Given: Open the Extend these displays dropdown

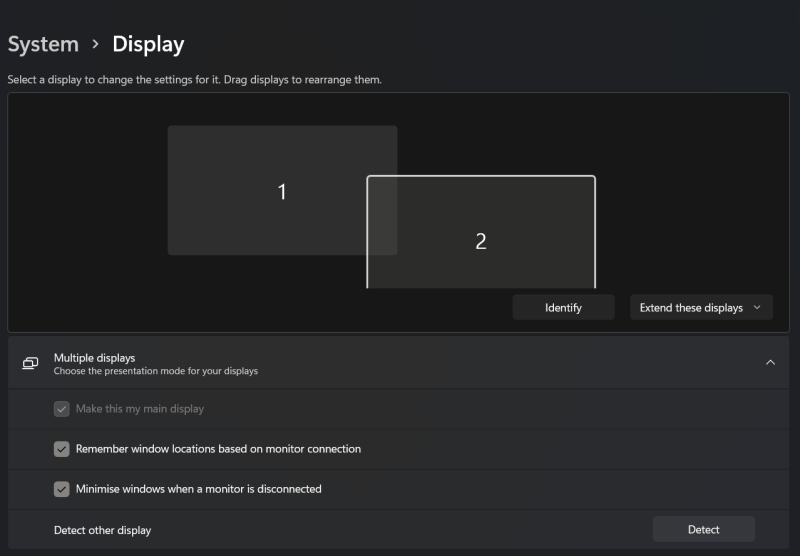Looking at the screenshot, I should pos(701,308).
